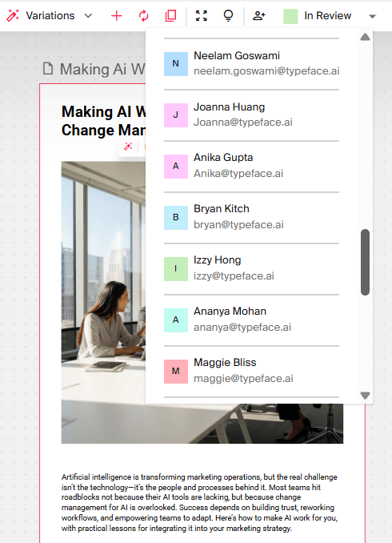Click the N avatar for Neelam Goswami
The image size is (392, 543).
(x=176, y=64)
